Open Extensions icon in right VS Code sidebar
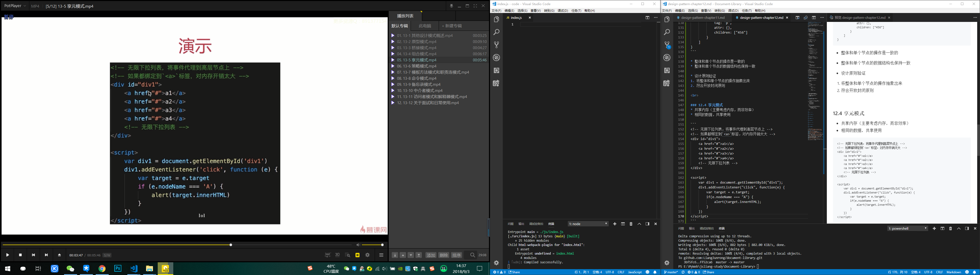Viewport: 980px width, 275px height. tap(667, 71)
